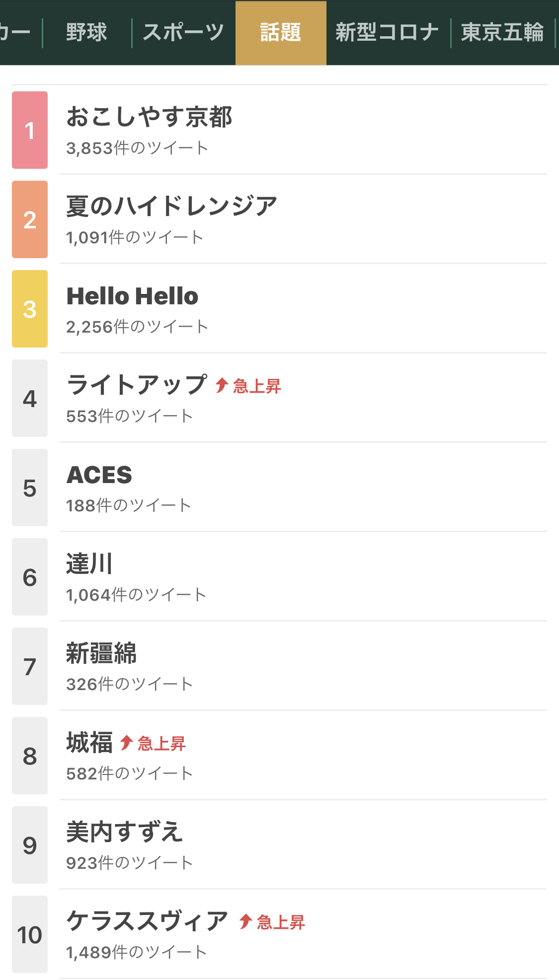Select the gray rank 6 badge
The image size is (559, 980).
pyautogui.click(x=30, y=577)
